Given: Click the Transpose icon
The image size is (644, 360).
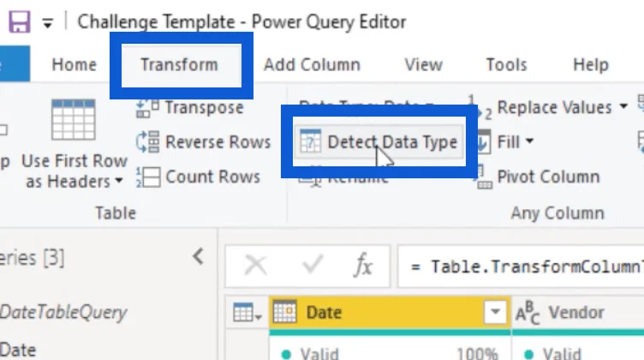Looking at the screenshot, I should point(147,109).
